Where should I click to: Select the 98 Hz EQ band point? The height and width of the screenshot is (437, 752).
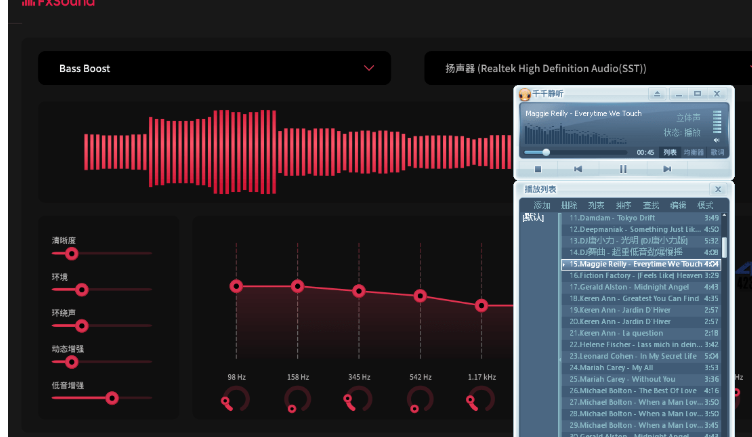click(x=236, y=286)
